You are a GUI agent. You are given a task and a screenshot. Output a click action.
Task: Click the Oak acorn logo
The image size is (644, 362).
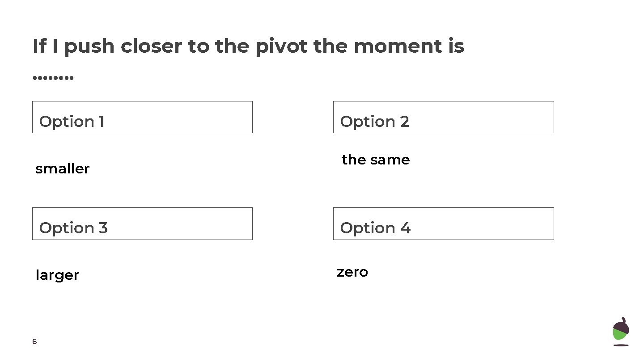point(620,331)
